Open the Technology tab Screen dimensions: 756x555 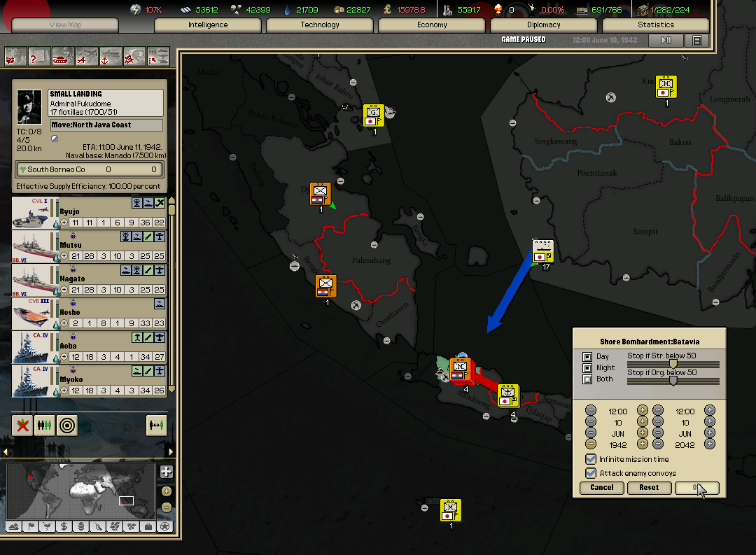pyautogui.click(x=320, y=24)
